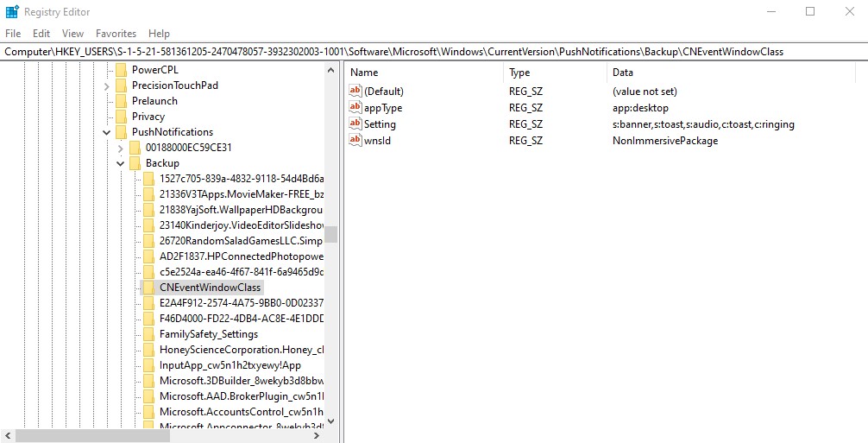The height and width of the screenshot is (443, 868).
Task: Click the appType string value icon
Action: click(x=355, y=107)
